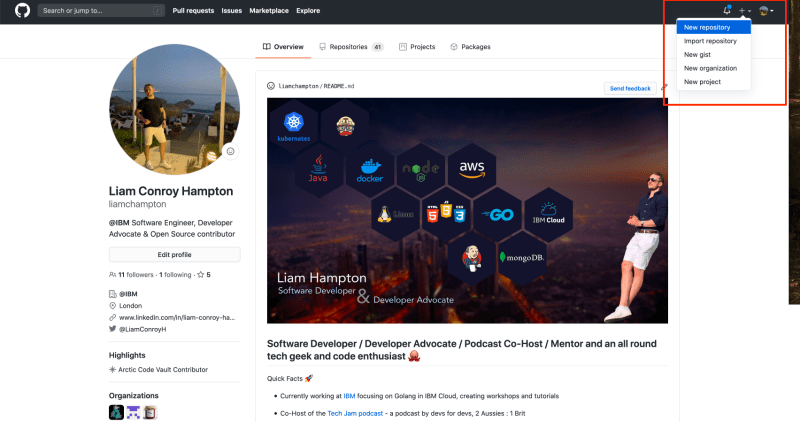Click the smiley icon beside README.md

[271, 86]
